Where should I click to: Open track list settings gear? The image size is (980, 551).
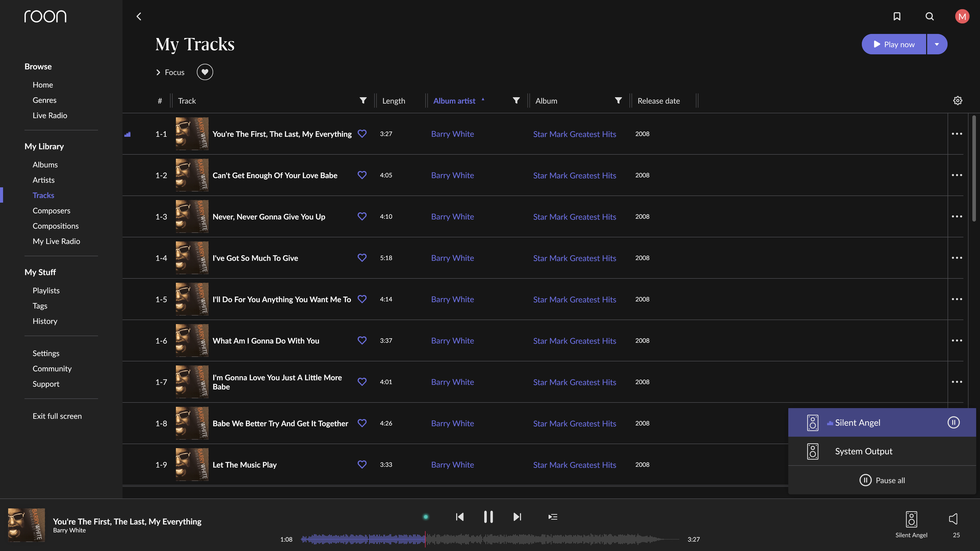[x=957, y=100]
